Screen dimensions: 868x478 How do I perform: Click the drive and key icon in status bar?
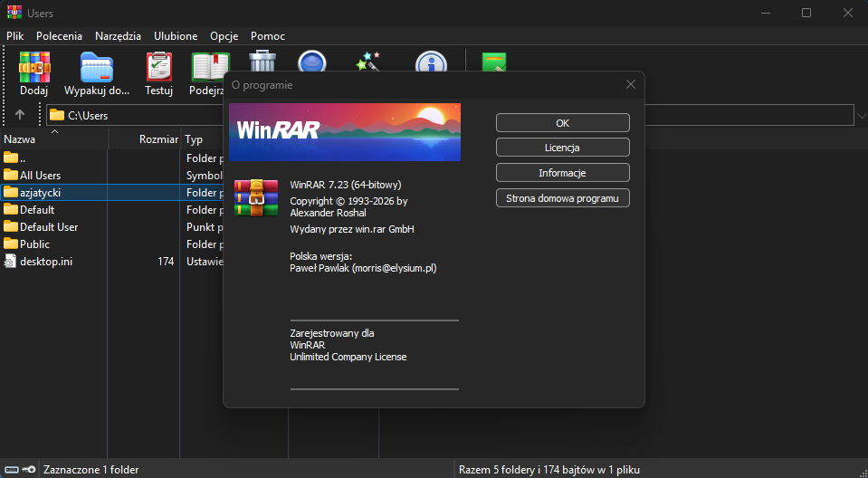coord(20,470)
